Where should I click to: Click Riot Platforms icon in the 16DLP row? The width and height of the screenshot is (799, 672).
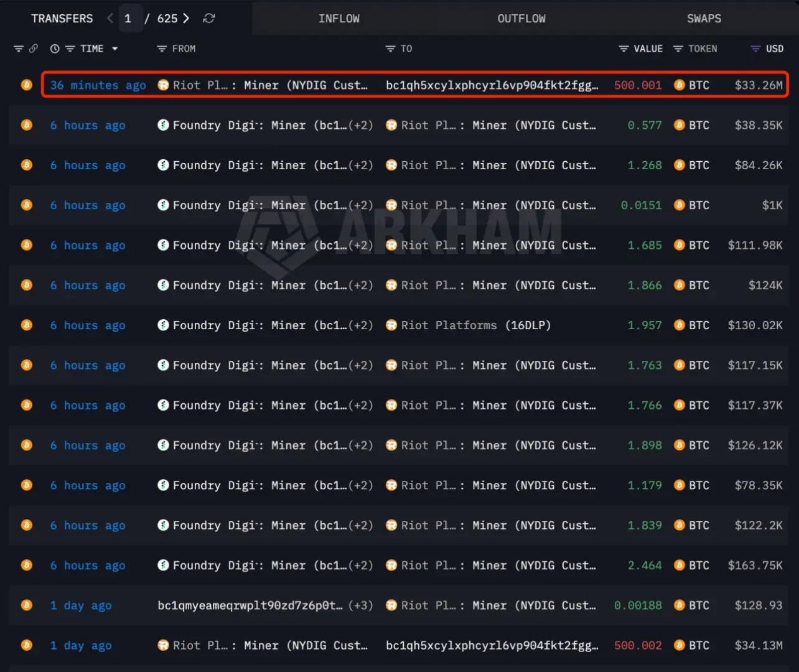tap(391, 325)
